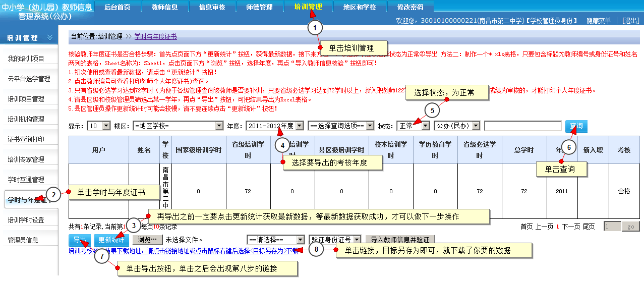Switch to the 教师信息 tab

click(164, 7)
